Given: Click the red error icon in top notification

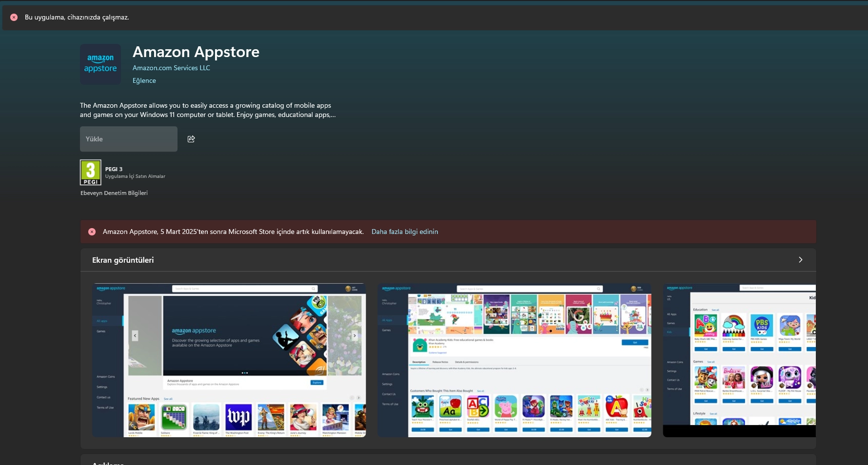Looking at the screenshot, I should pos(14,17).
